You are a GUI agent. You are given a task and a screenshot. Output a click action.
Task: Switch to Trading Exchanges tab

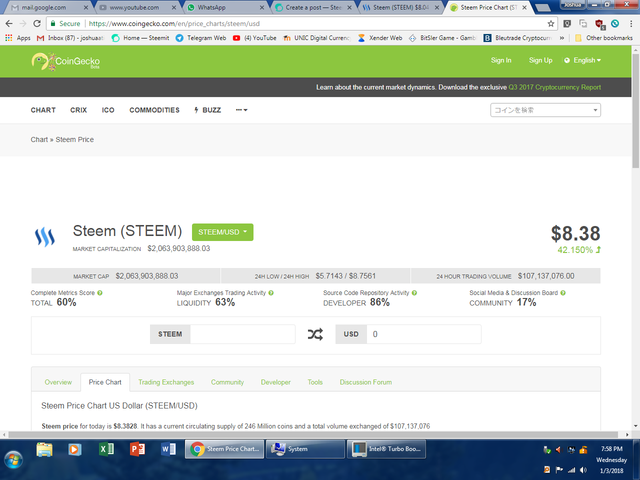[166, 382]
